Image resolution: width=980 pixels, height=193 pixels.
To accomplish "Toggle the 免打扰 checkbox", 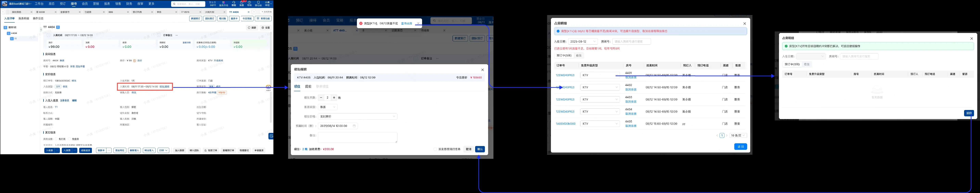I will (56, 139).
